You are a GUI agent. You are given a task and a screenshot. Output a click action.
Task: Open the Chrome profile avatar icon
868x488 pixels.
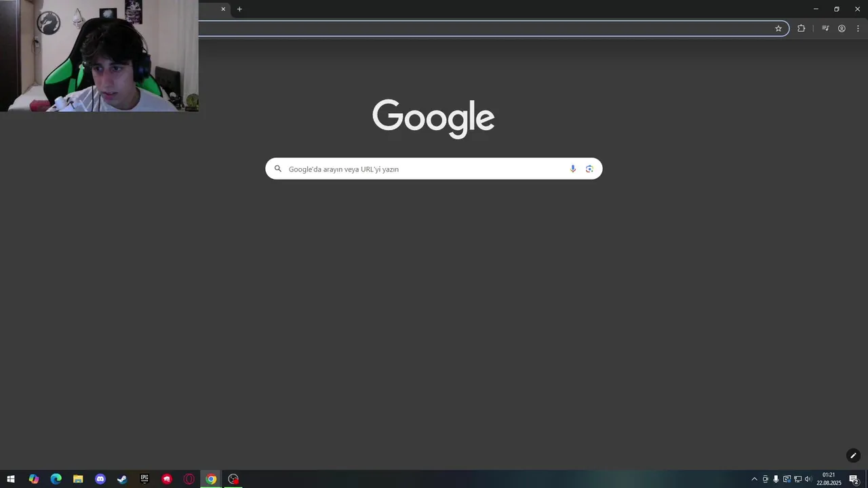click(842, 28)
